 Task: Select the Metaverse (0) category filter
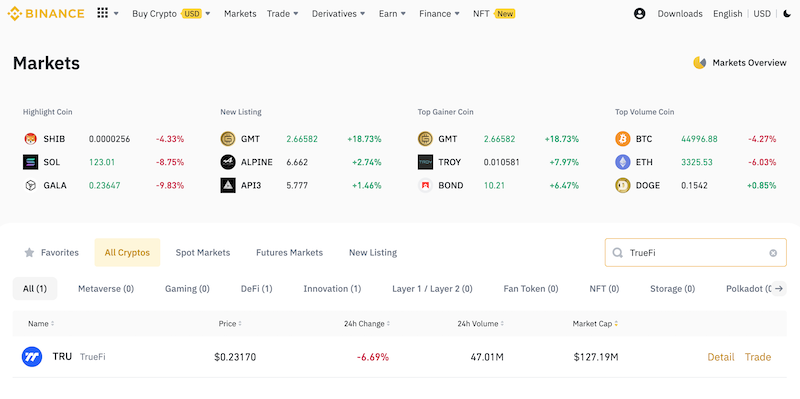click(x=106, y=288)
